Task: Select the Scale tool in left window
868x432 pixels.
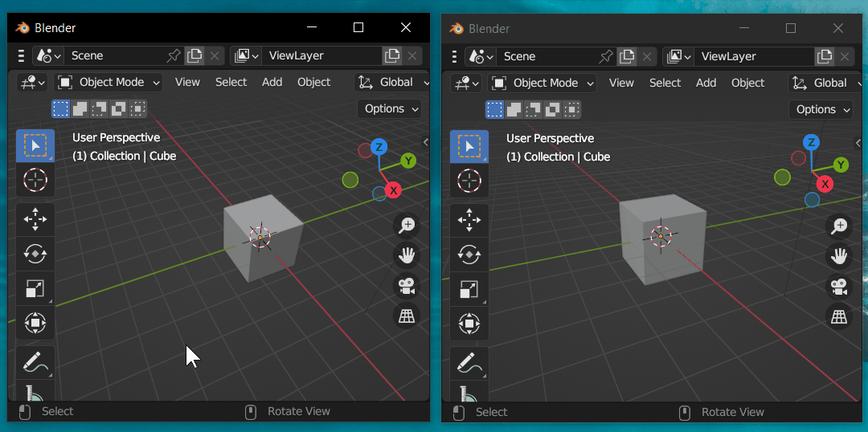Action: 35,288
